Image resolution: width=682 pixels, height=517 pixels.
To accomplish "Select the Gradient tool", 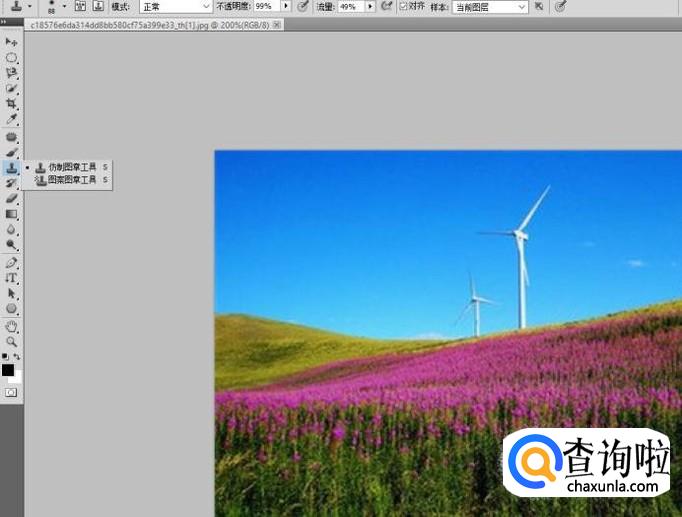I will [11, 214].
